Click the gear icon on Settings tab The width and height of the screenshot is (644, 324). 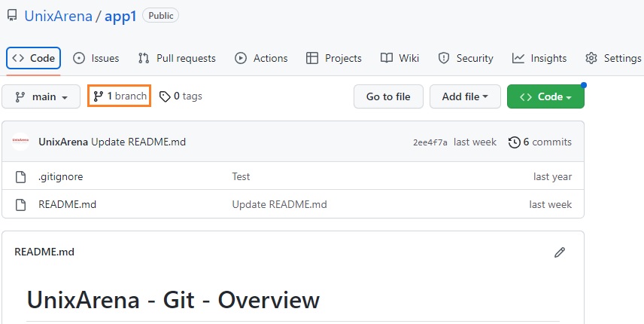591,58
